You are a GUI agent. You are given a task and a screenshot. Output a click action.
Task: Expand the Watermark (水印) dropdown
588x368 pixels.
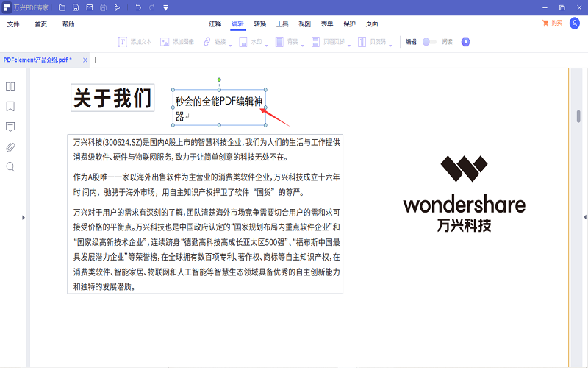[x=266, y=44]
